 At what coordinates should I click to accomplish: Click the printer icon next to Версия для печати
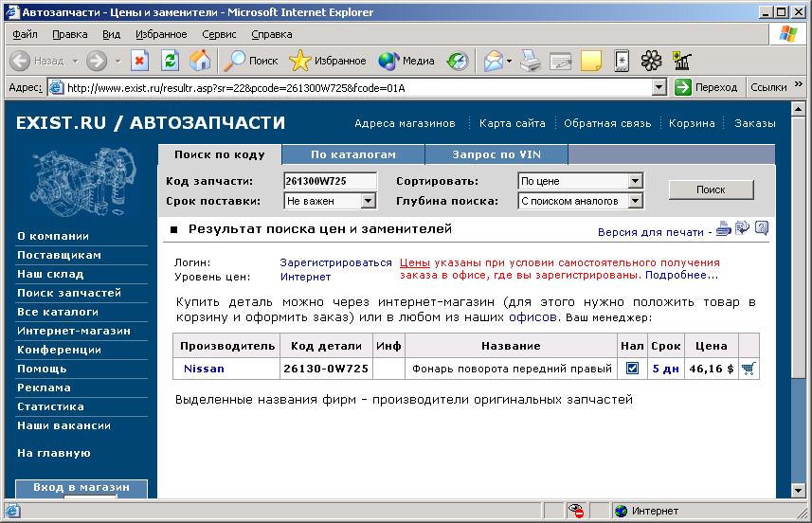[x=724, y=228]
